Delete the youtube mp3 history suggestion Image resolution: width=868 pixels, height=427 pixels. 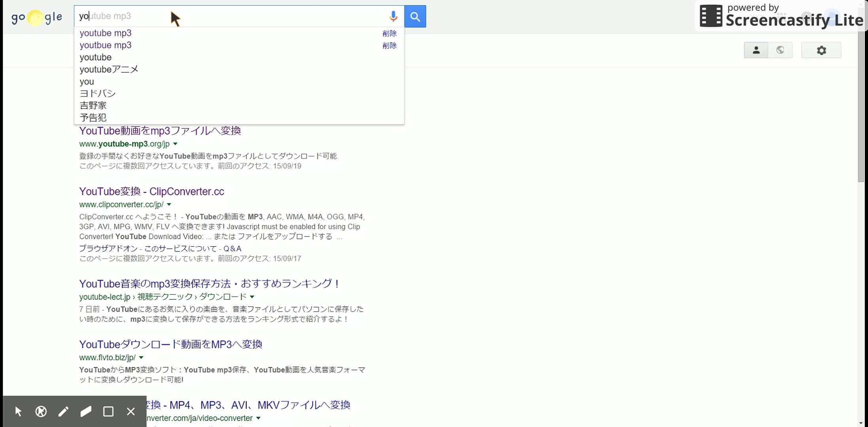pyautogui.click(x=389, y=34)
